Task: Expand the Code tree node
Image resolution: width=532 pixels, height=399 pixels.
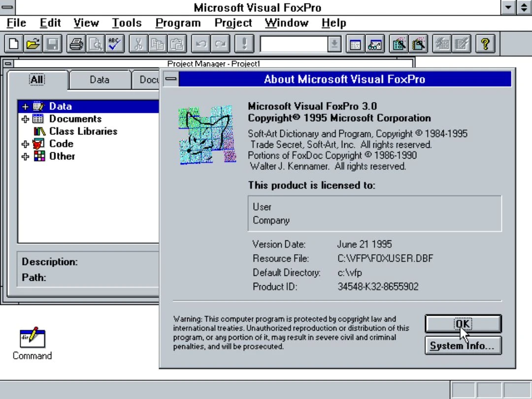Action: [25, 144]
